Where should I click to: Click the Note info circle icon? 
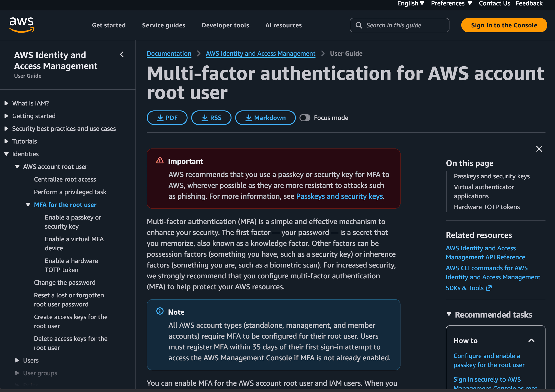pos(160,311)
